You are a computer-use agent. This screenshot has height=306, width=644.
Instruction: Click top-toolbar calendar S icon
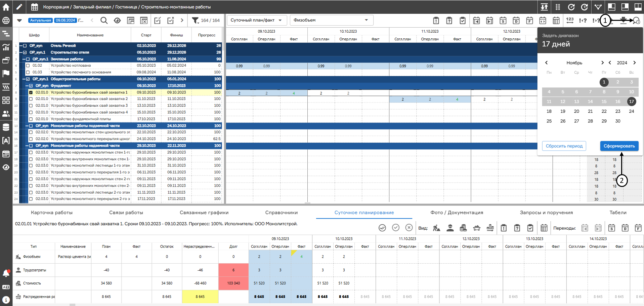click(x=503, y=21)
